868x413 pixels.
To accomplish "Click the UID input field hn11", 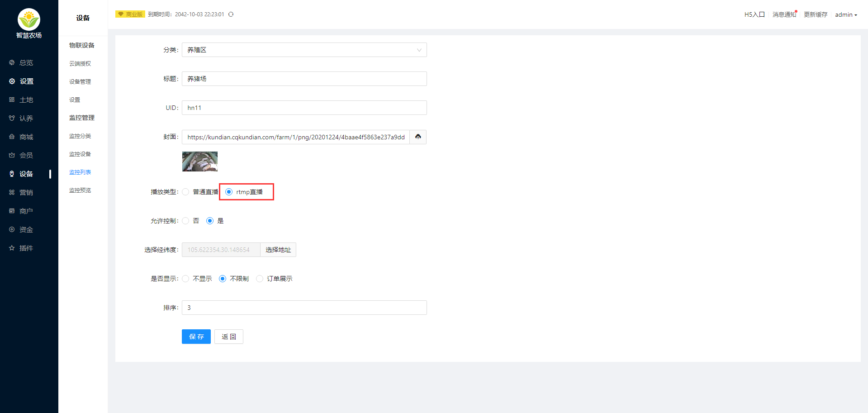I will click(304, 108).
